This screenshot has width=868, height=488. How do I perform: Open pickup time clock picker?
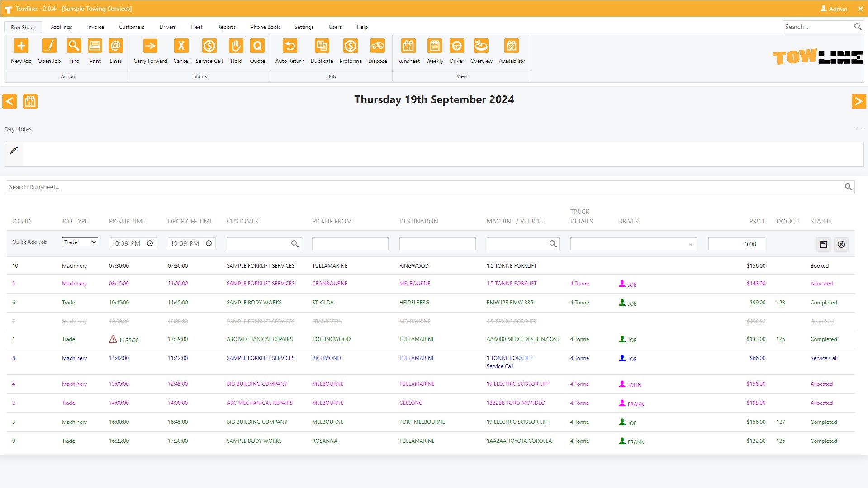coord(150,243)
